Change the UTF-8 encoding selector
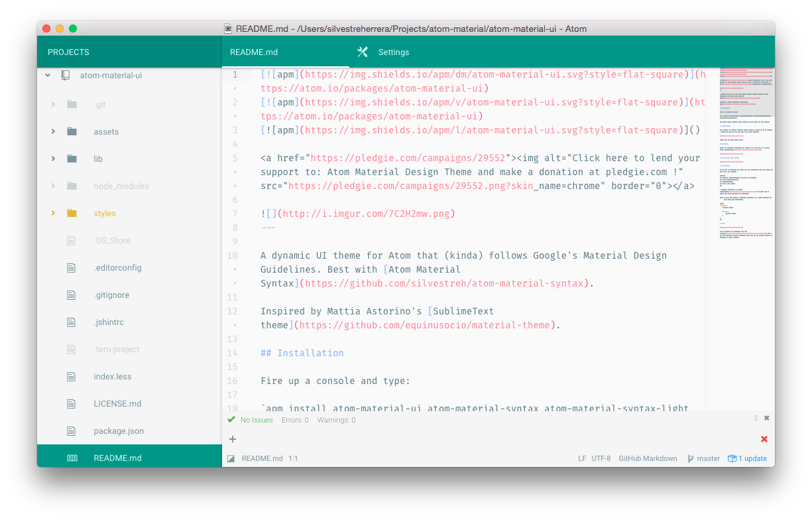Viewport: 812px width, 520px height. coord(601,458)
